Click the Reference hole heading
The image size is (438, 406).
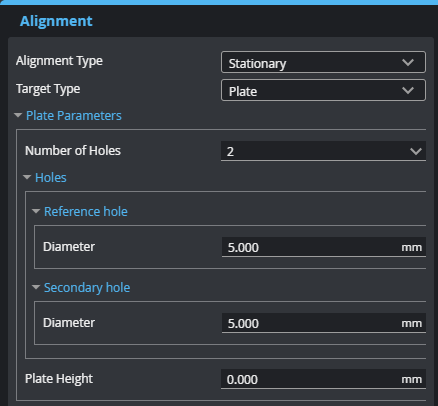pyautogui.click(x=86, y=212)
